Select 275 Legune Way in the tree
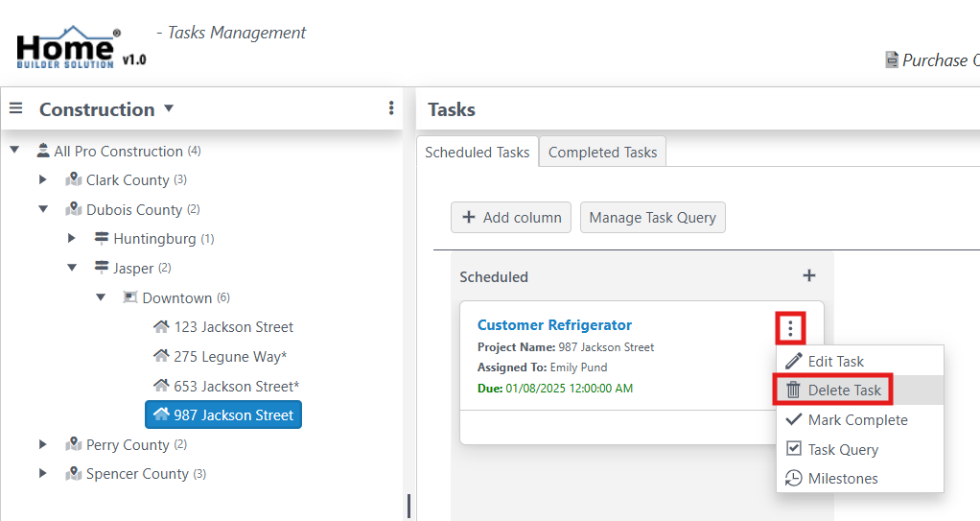Screen dimensions: 980x521 pos(230,357)
